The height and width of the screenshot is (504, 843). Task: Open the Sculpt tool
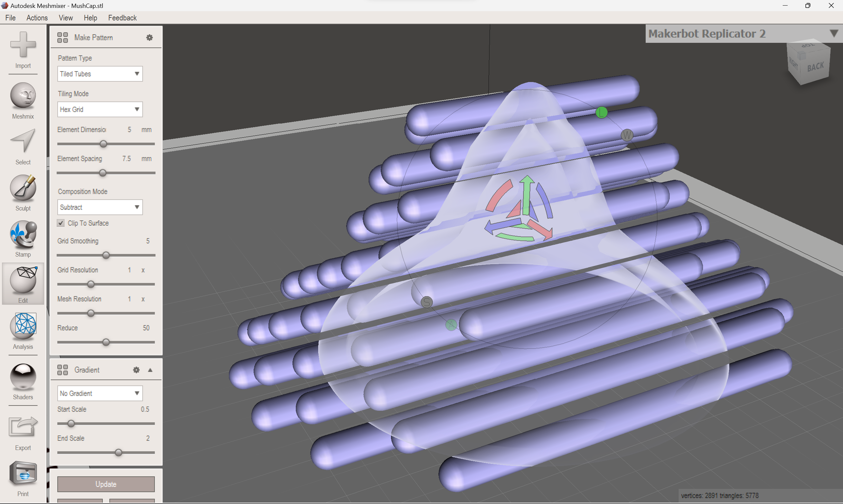[x=23, y=188]
